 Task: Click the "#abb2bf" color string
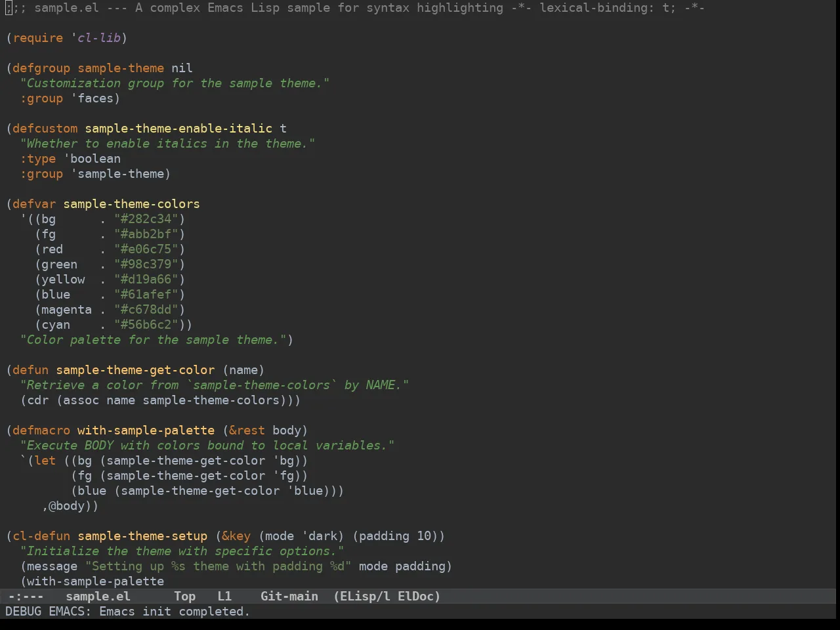(x=146, y=234)
